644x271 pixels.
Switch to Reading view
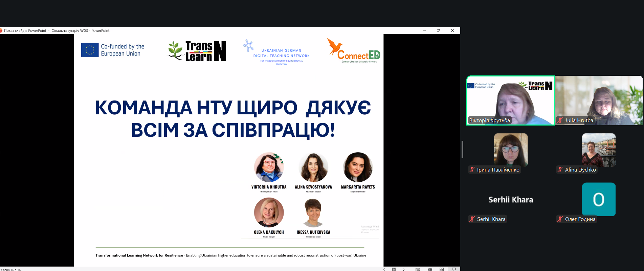point(442,269)
